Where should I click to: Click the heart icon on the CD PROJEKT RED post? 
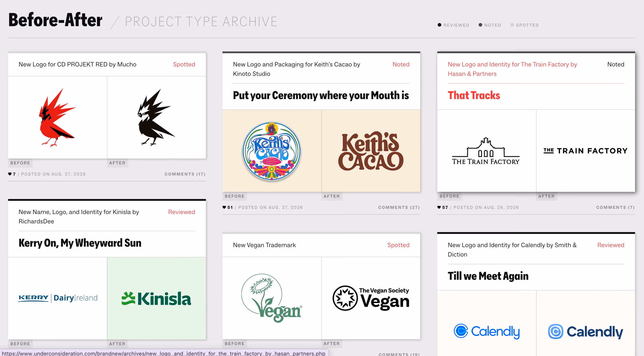10,174
